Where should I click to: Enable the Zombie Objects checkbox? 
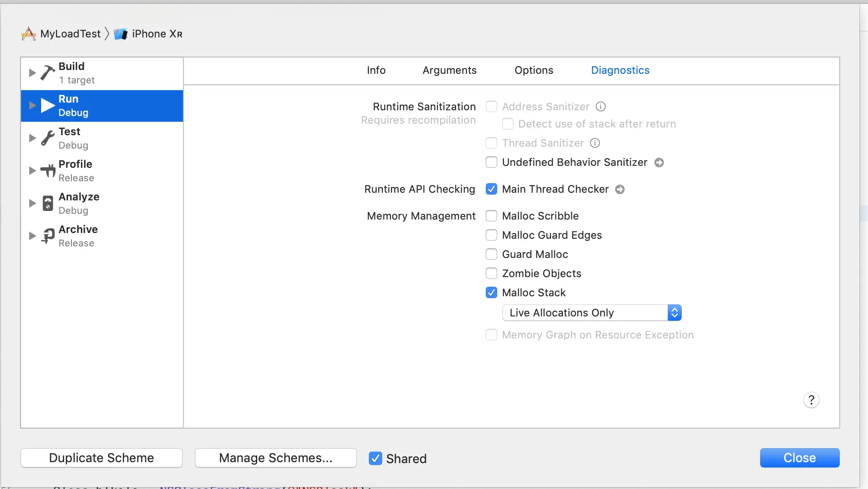click(491, 273)
